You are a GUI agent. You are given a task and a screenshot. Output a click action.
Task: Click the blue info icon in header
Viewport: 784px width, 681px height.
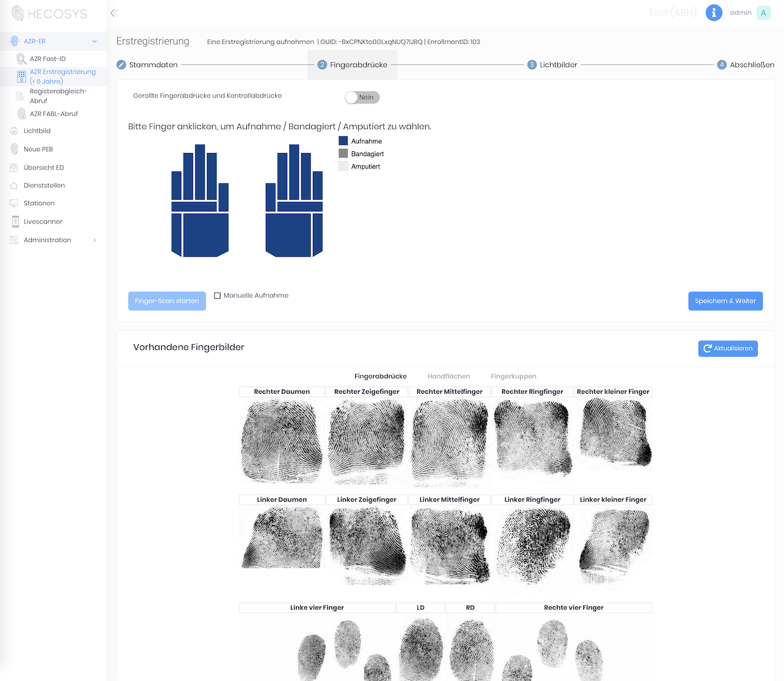tap(714, 13)
